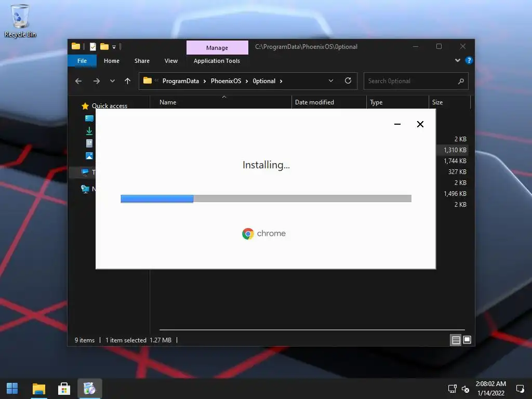Select PhoenixOS in the breadcrumb path
Viewport: 532px width, 399px height.
point(226,81)
